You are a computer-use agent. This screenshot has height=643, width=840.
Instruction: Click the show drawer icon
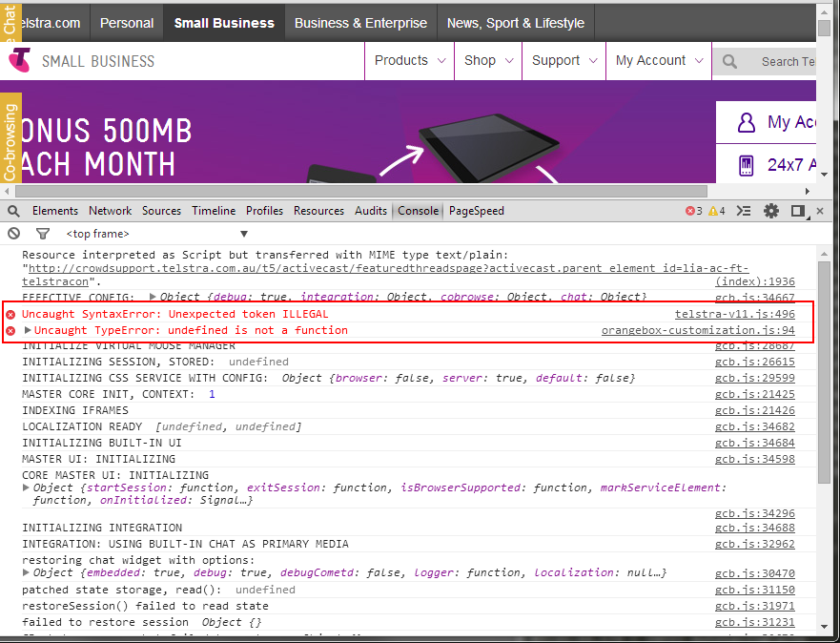(745, 211)
